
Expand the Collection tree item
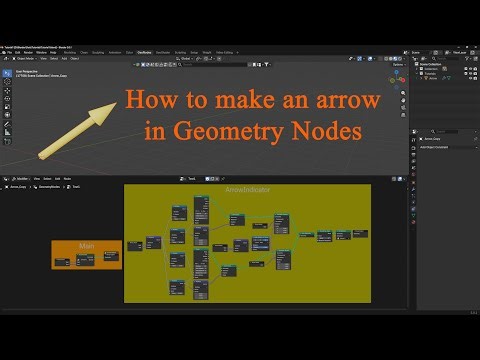(417, 69)
